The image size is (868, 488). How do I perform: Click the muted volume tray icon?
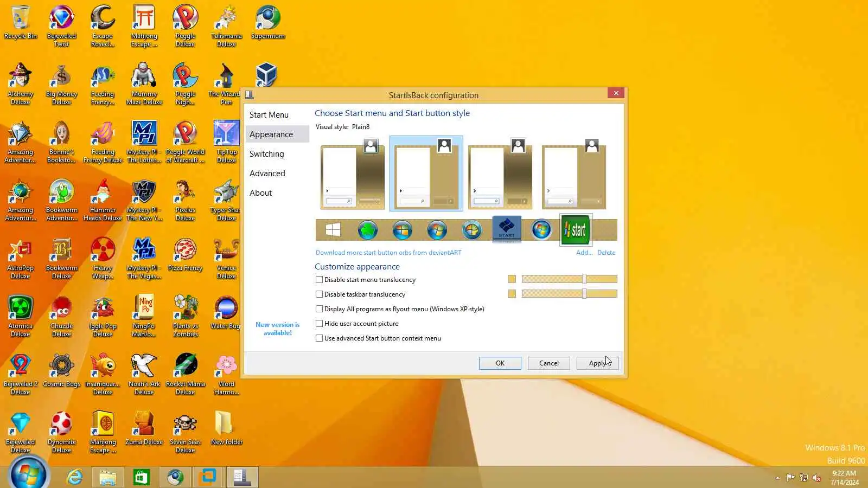tap(817, 478)
